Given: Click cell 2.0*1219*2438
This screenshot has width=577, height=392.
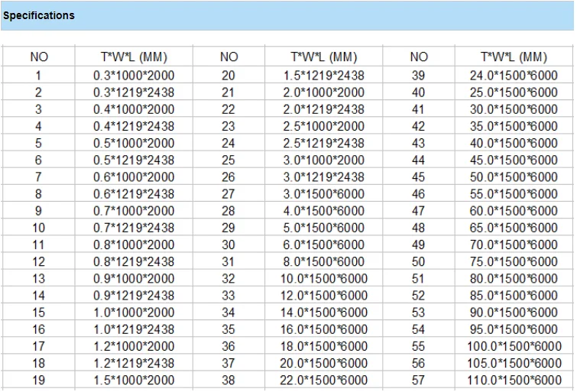Looking at the screenshot, I should [x=324, y=109].
